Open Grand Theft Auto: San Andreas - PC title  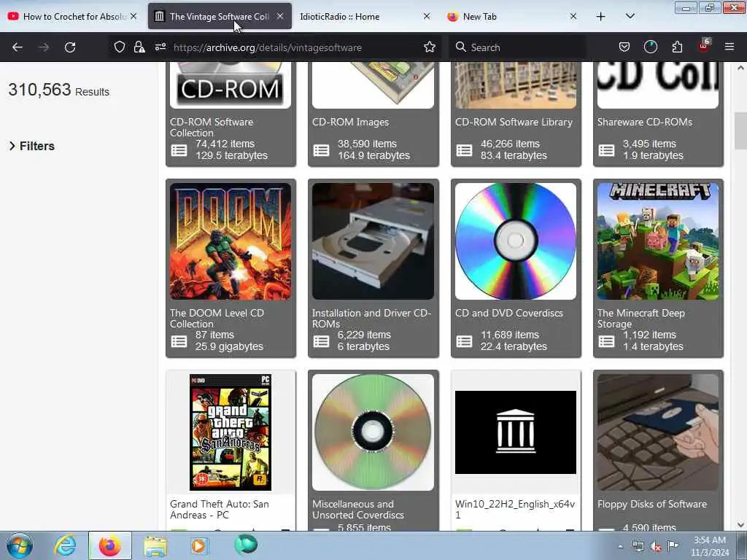coord(219,509)
